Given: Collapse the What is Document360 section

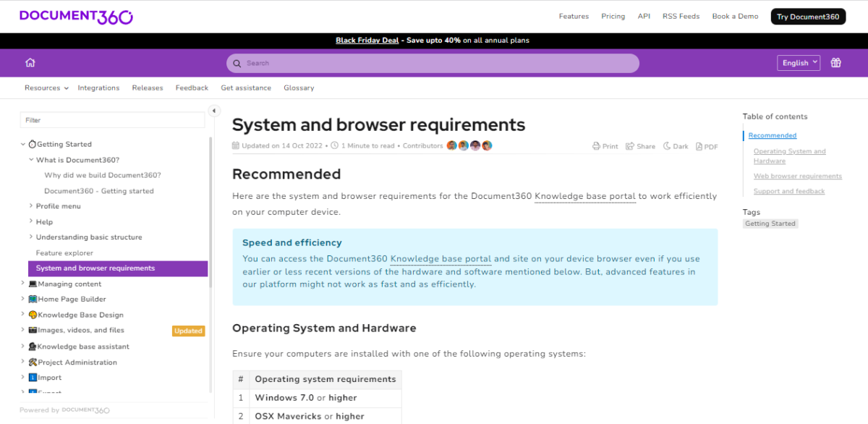Looking at the screenshot, I should coord(31,159).
